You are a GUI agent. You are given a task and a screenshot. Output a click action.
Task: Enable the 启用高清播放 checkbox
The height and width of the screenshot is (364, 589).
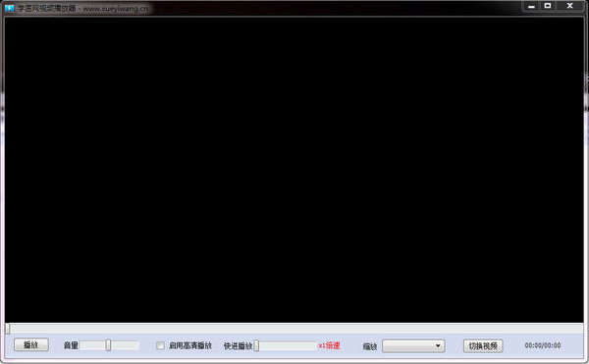(160, 345)
